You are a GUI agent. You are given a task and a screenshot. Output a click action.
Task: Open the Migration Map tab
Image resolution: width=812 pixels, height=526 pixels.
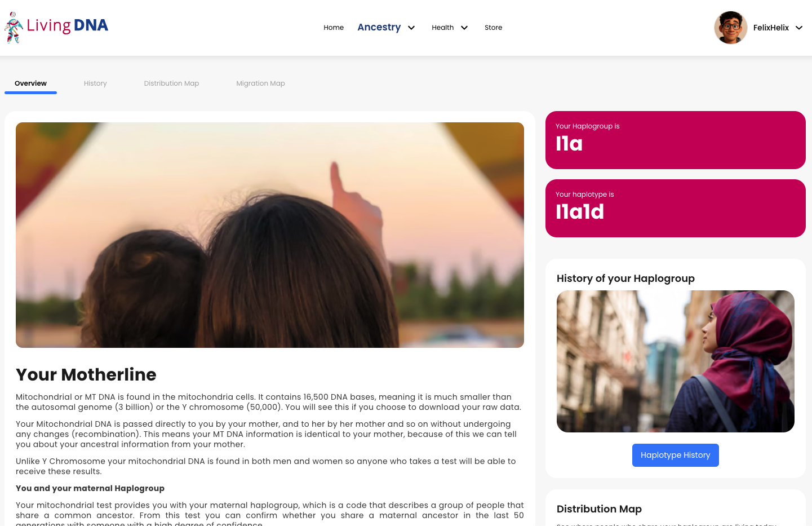[260, 83]
